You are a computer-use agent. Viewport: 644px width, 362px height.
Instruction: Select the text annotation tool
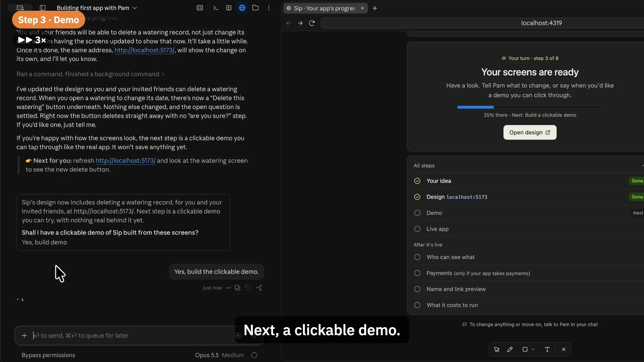coord(547,349)
